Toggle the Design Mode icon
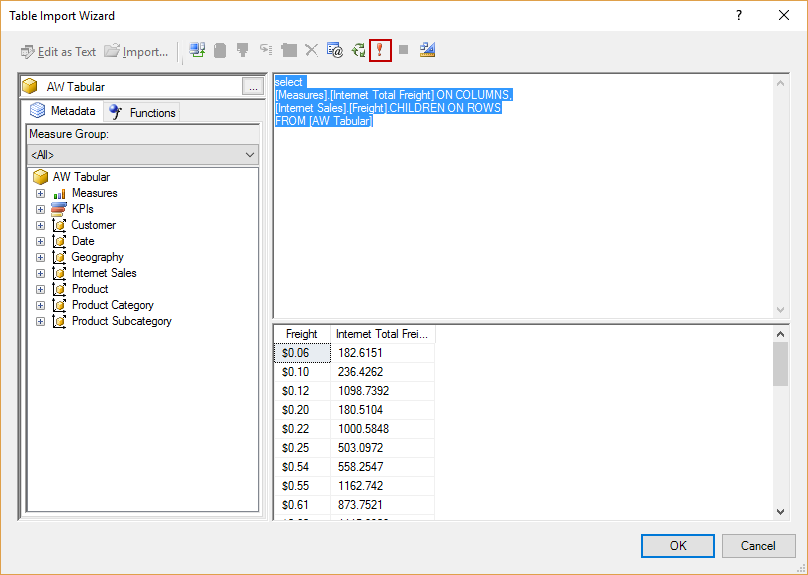Image resolution: width=808 pixels, height=575 pixels. [428, 50]
